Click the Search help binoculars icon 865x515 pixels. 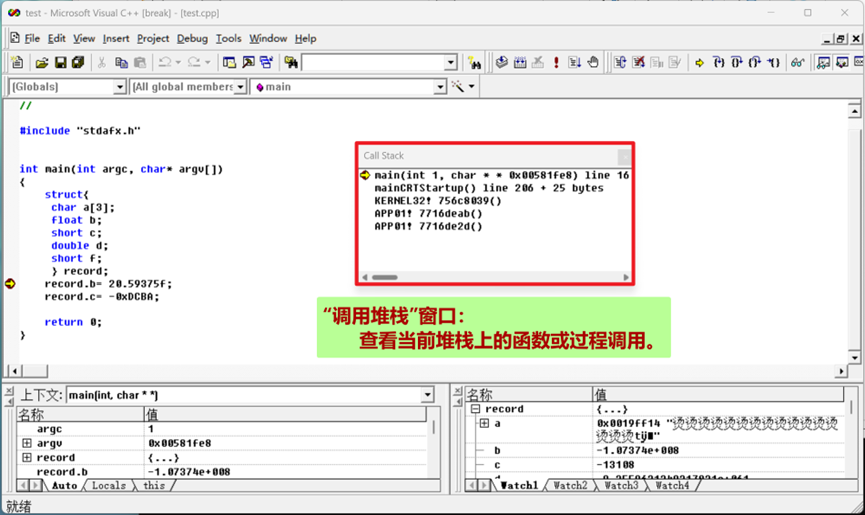click(474, 62)
